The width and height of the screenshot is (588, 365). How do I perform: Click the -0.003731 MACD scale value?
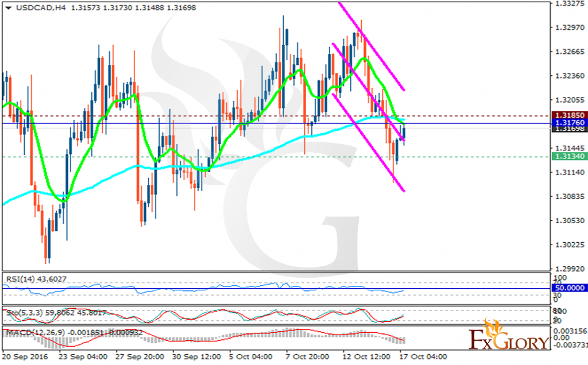click(571, 344)
